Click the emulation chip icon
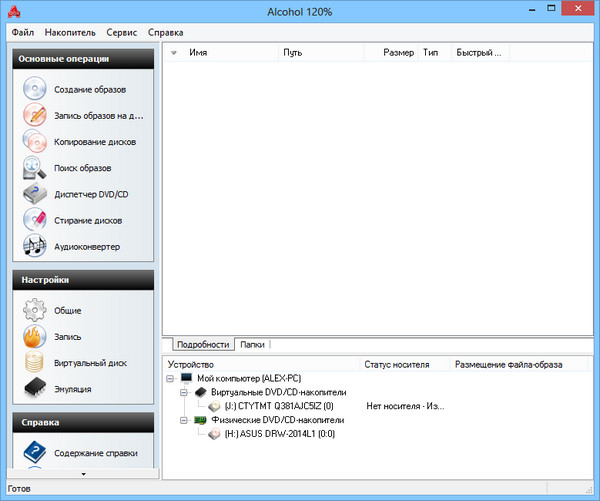 (x=35, y=388)
